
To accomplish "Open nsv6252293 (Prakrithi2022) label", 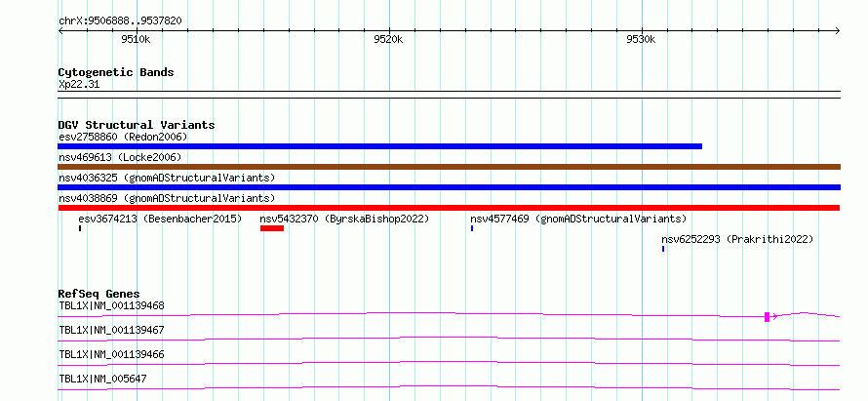I will 737,239.
